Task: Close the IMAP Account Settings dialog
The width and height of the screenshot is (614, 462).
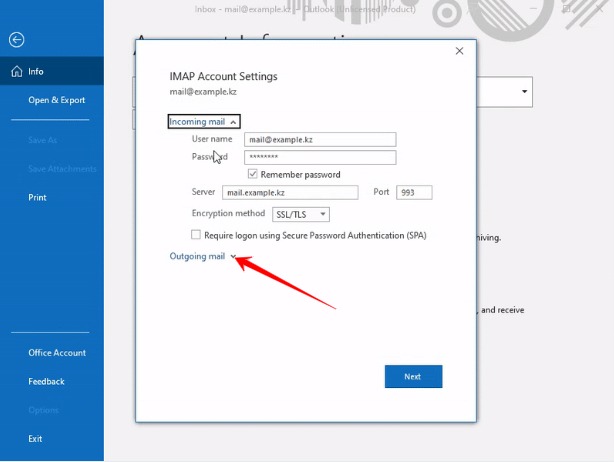Action: click(x=459, y=51)
